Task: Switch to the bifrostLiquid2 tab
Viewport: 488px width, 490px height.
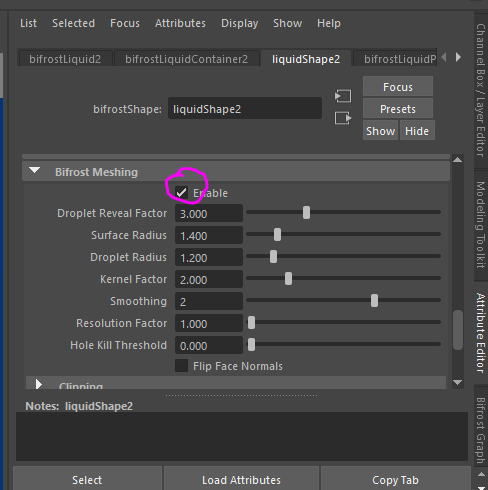Action: coord(65,59)
